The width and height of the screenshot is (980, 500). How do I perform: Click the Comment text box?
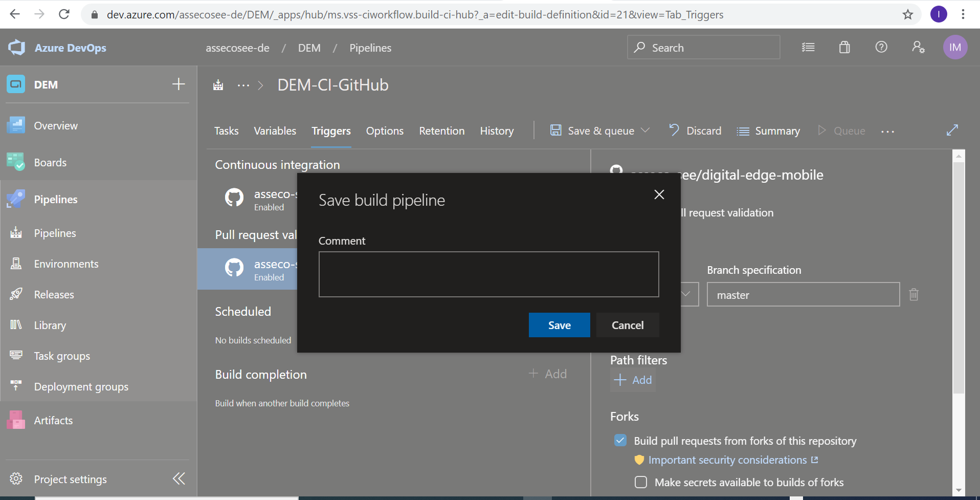point(488,274)
